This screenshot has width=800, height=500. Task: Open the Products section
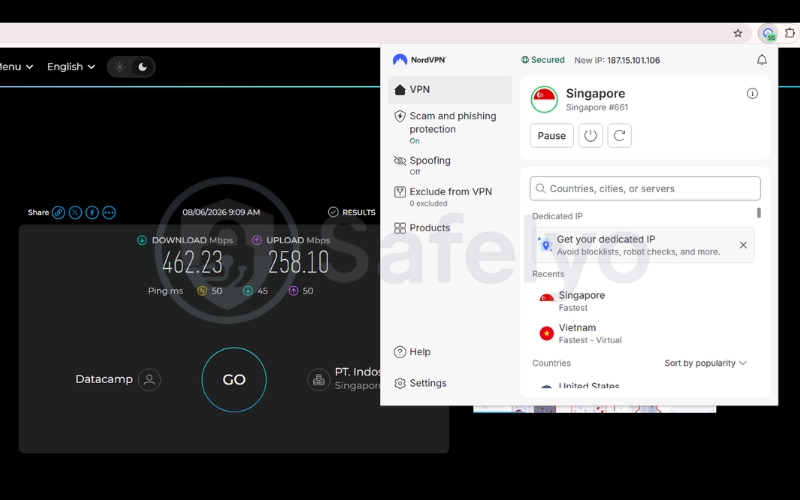(449, 228)
